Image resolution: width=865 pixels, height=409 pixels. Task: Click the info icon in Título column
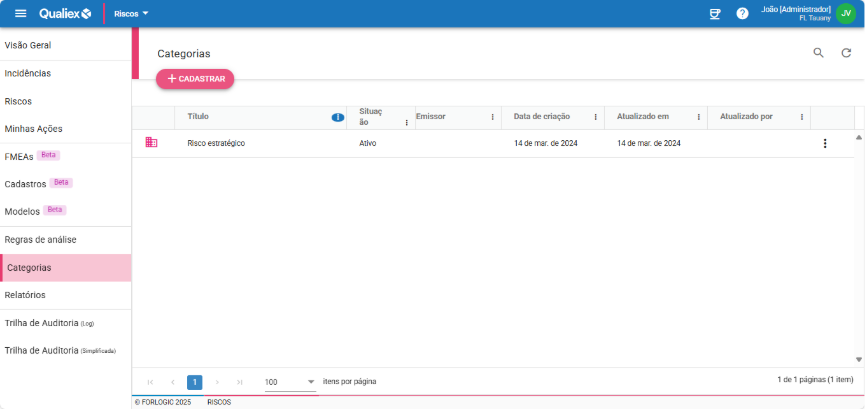click(338, 117)
